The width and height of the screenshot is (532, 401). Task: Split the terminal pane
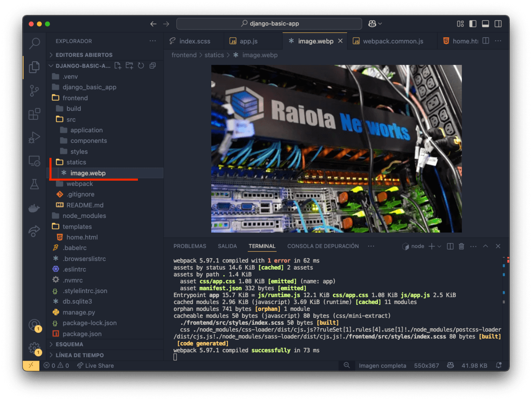pyautogui.click(x=450, y=246)
